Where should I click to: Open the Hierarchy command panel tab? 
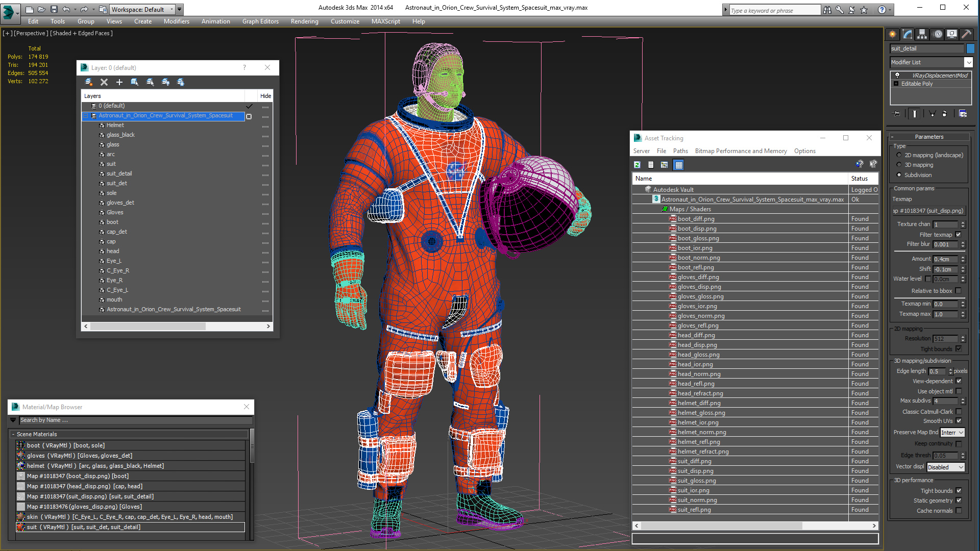click(x=922, y=34)
